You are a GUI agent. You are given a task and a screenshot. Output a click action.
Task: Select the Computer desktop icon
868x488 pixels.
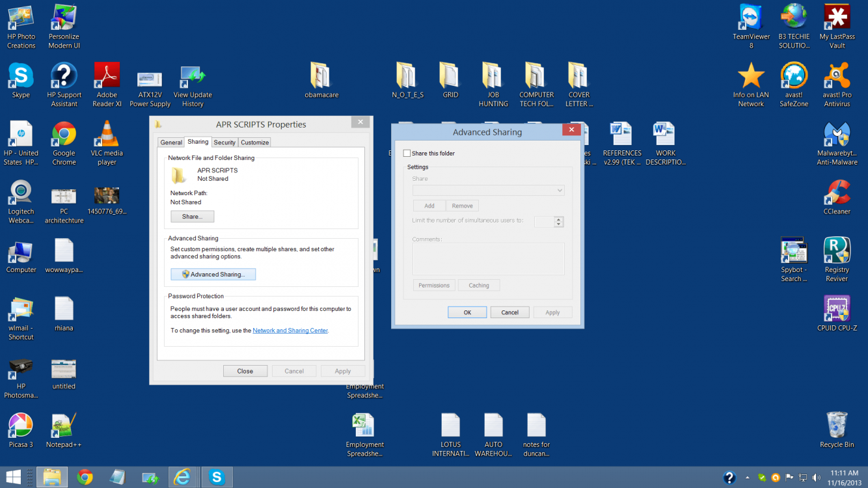[21, 256]
